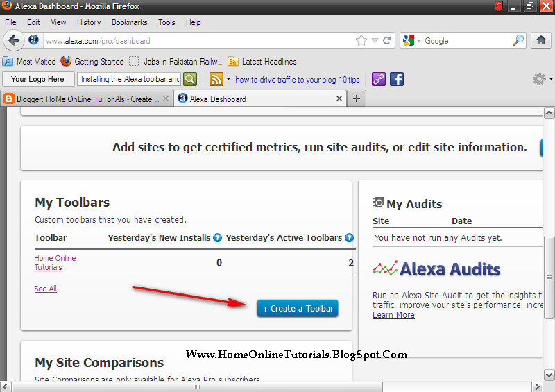This screenshot has height=392, width=555.
Task: Open the Help menu
Action: point(194,22)
